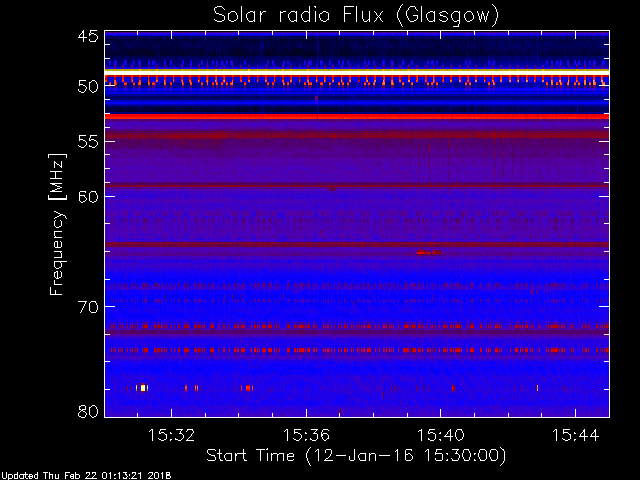640x480 pixels.
Task: Select the 15:44 time tick label
Action: 576,435
